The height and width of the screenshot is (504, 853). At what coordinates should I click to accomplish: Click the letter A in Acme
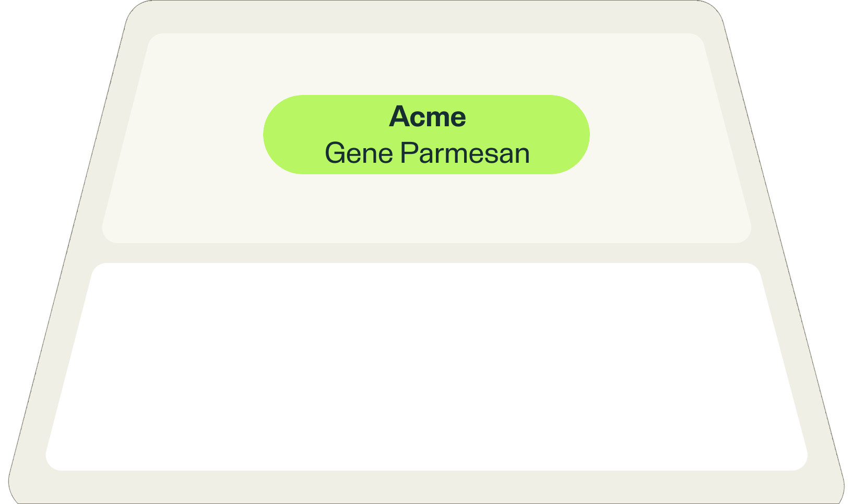[399, 116]
